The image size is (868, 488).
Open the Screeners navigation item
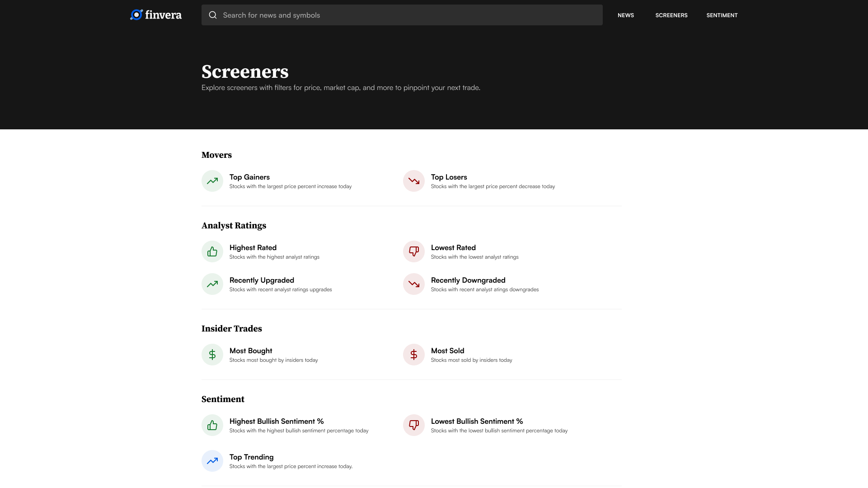coord(671,15)
